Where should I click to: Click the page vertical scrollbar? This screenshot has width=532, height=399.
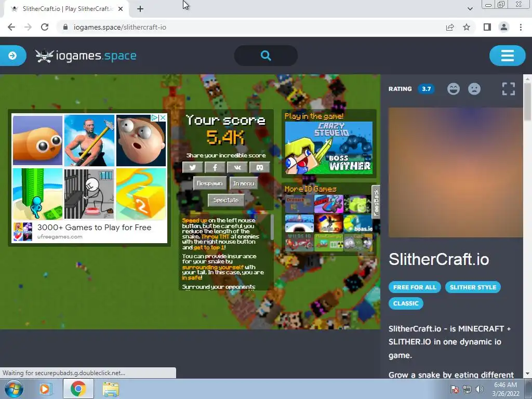coord(528,102)
